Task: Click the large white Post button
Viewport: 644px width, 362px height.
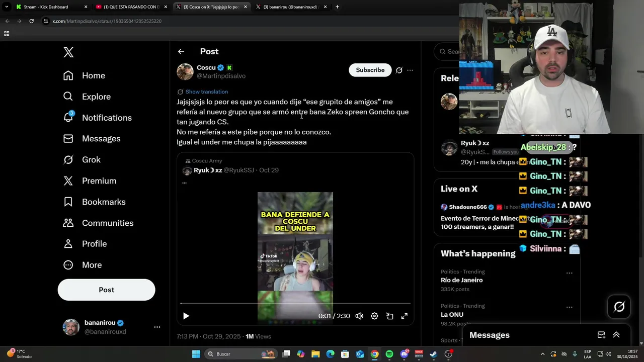Action: (x=106, y=290)
